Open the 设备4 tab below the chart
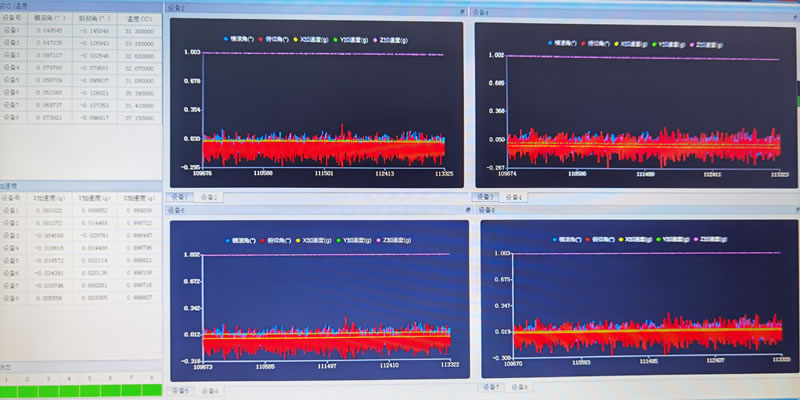 (514, 197)
